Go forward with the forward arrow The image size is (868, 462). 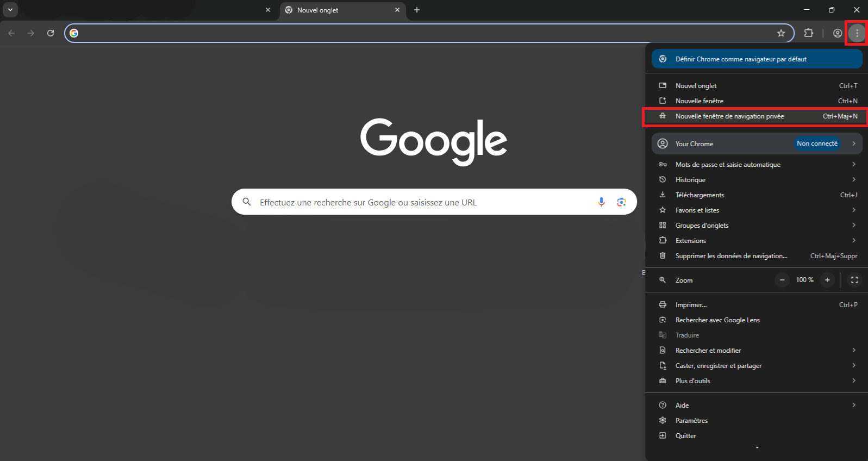(x=31, y=33)
